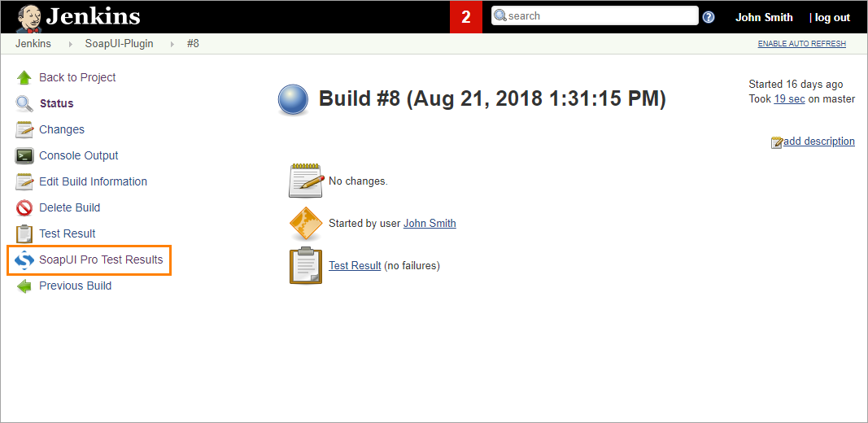
Task: Click the search help question mark icon
Action: coord(709,17)
